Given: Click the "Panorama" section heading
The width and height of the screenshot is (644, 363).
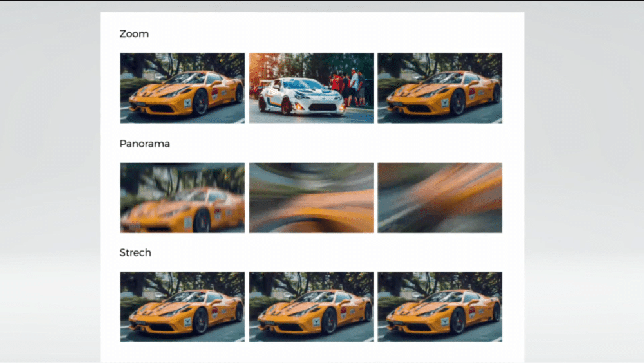Looking at the screenshot, I should pyautogui.click(x=144, y=144).
